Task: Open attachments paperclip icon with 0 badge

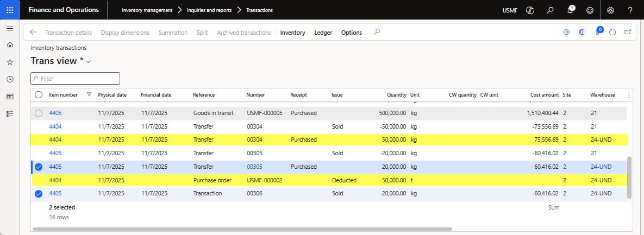Action: tap(599, 31)
